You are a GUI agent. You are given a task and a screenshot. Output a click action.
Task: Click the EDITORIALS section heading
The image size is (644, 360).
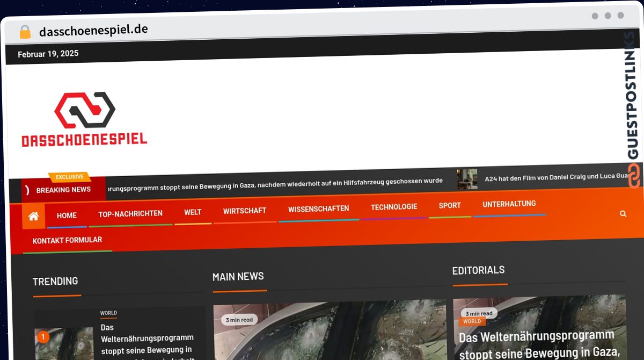478,270
